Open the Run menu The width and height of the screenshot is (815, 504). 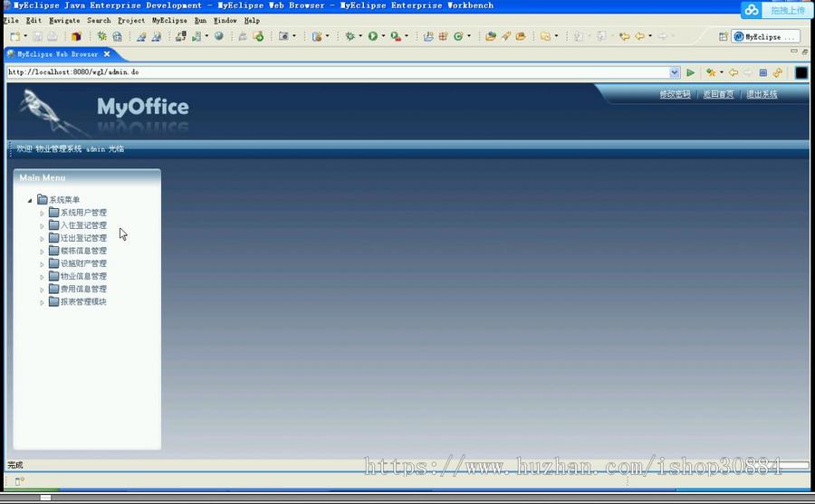[200, 20]
